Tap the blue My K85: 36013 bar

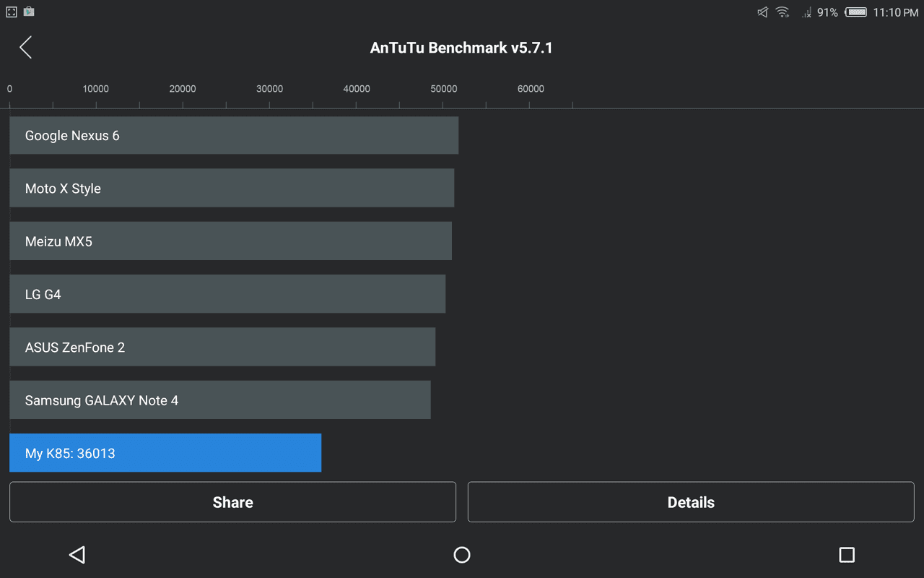[x=165, y=453]
